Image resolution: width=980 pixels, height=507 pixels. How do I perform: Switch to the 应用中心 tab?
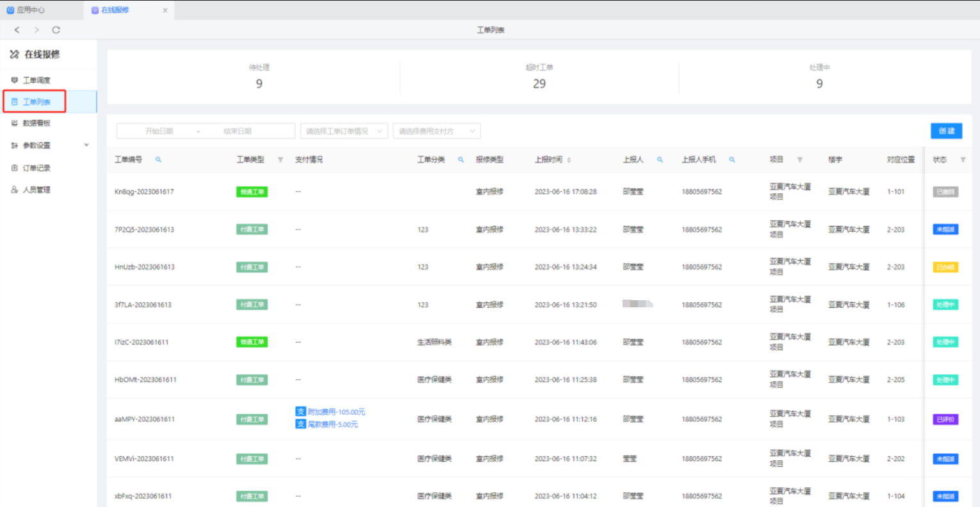26,10
